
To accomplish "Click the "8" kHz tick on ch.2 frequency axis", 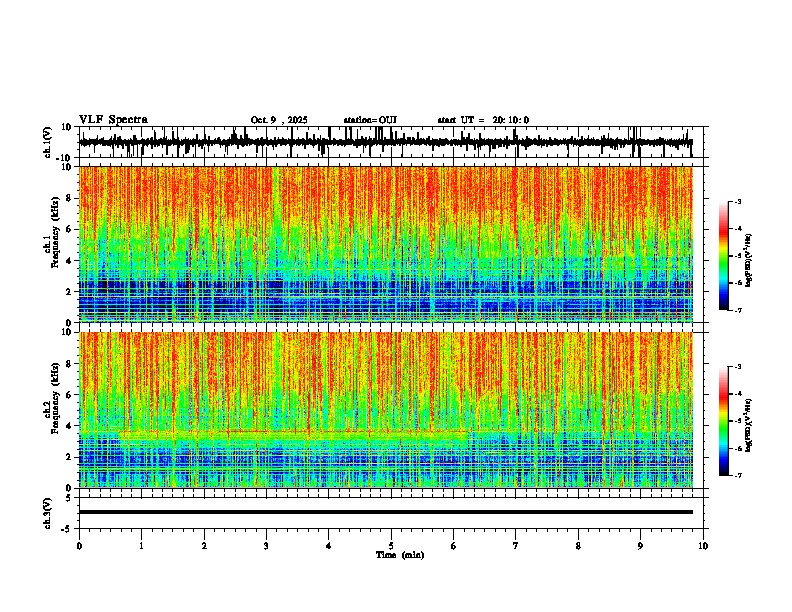I will (70, 364).
